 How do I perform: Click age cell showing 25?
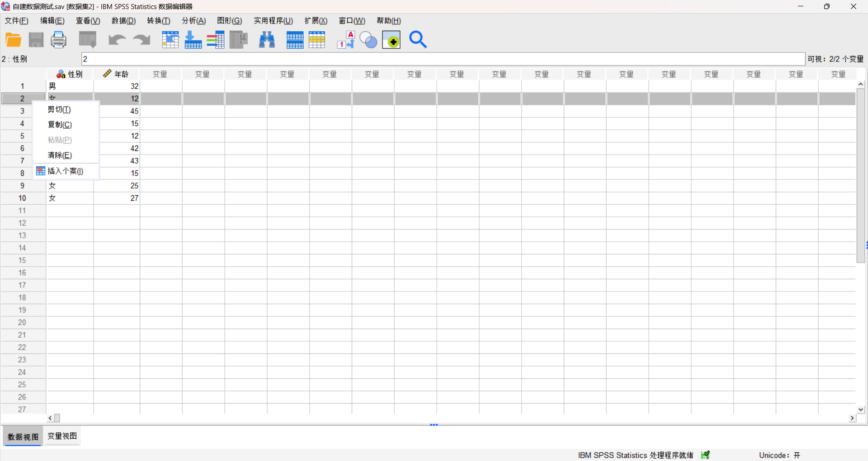pyautogui.click(x=117, y=186)
